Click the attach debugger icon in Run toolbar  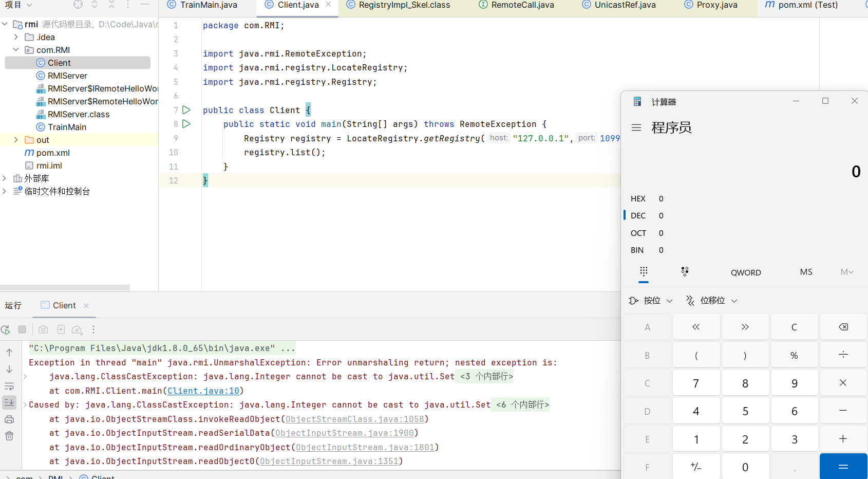(x=60, y=329)
